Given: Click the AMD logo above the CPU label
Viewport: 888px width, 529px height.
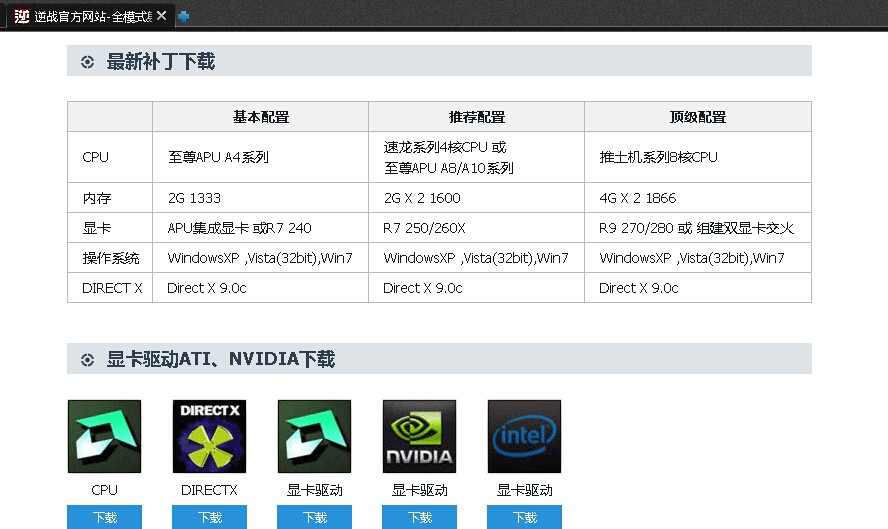Looking at the screenshot, I should coord(104,436).
